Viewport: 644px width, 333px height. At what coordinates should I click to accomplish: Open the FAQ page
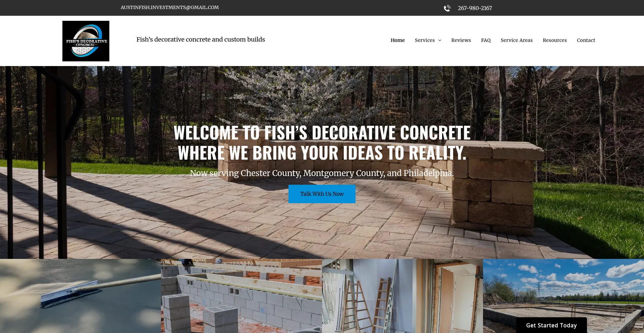pyautogui.click(x=486, y=40)
